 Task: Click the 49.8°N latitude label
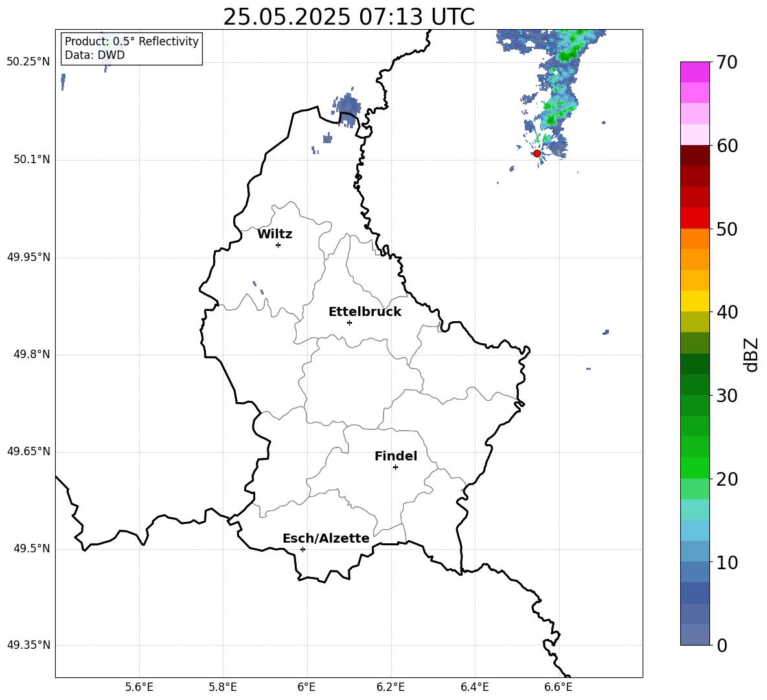coord(32,354)
